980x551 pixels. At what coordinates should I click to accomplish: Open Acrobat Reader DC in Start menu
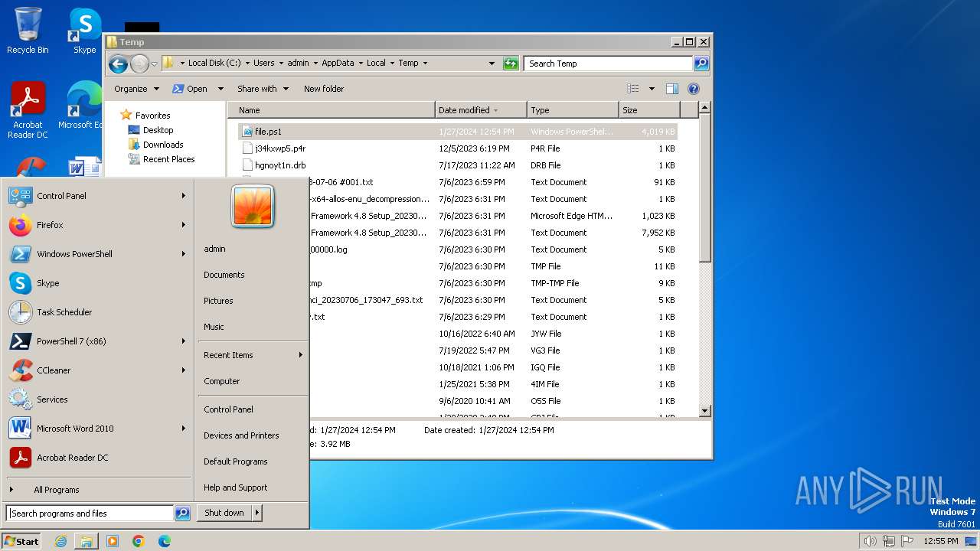click(97, 458)
